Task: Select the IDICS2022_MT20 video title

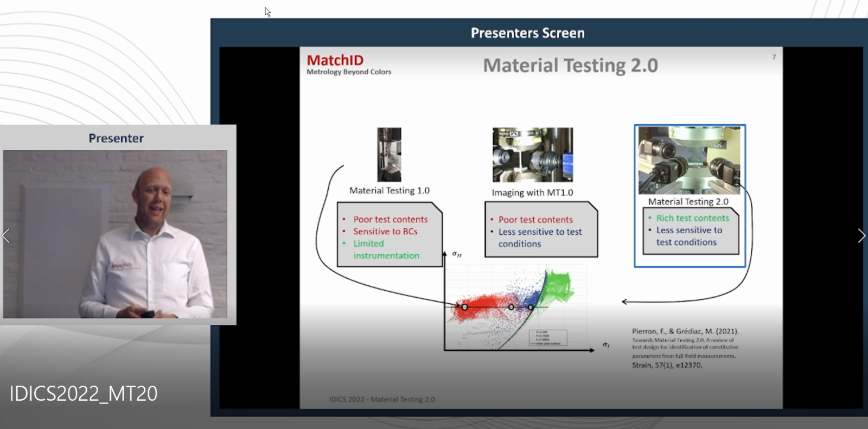Action: 84,393
